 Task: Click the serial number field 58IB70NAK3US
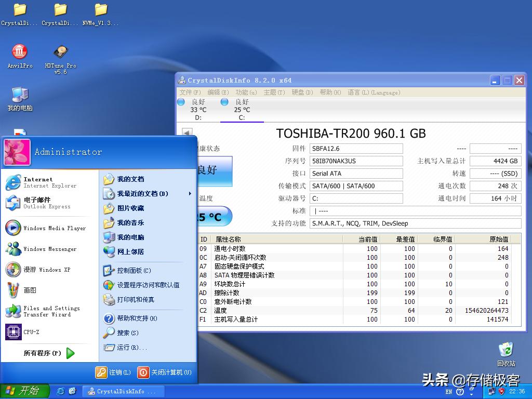coord(356,161)
